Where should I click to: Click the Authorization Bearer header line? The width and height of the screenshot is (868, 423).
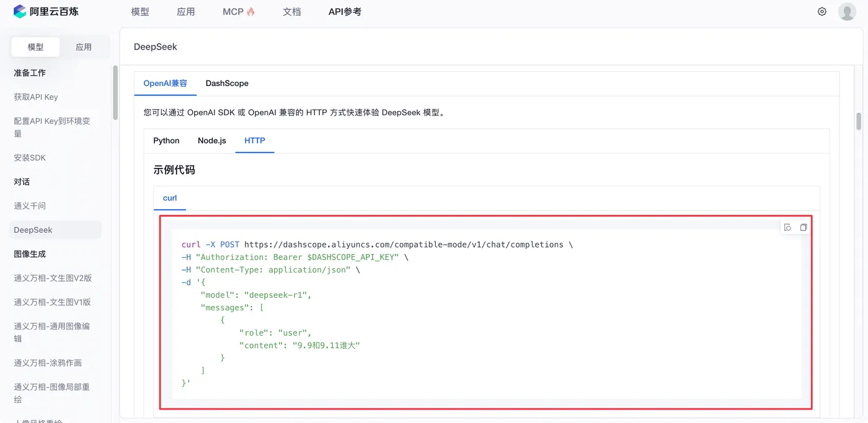(295, 257)
